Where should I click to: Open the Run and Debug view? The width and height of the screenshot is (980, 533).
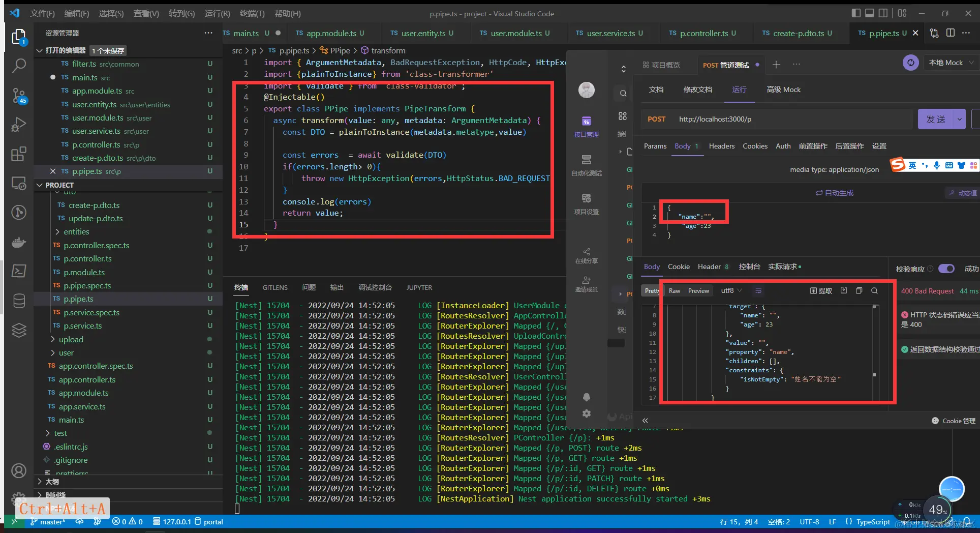(x=19, y=124)
